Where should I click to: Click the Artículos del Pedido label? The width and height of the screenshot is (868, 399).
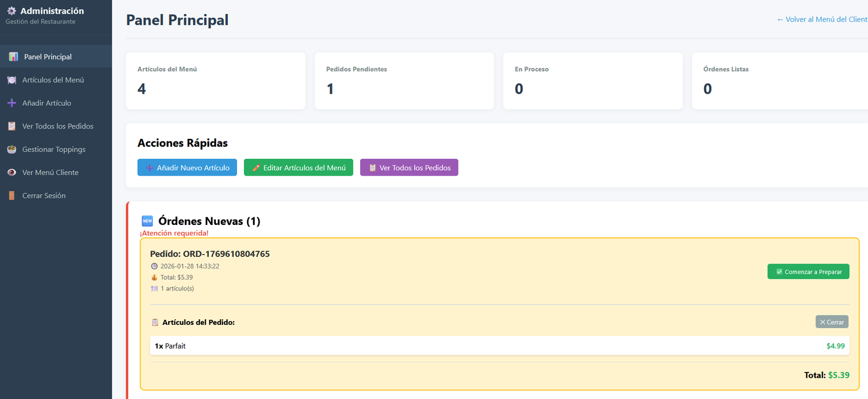coord(199,322)
